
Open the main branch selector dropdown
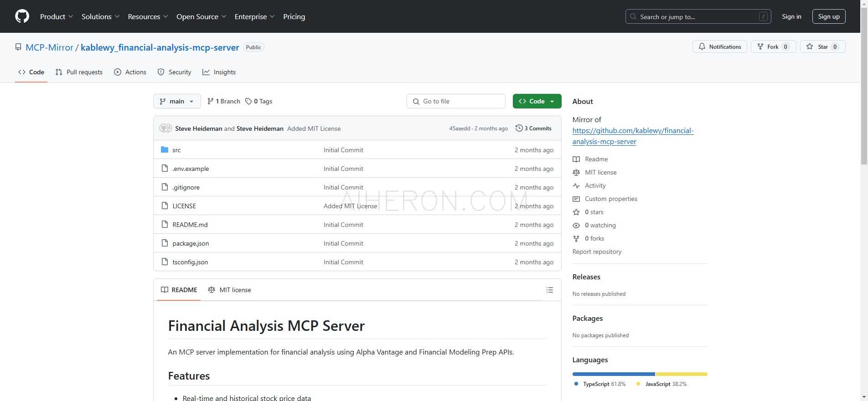point(177,101)
